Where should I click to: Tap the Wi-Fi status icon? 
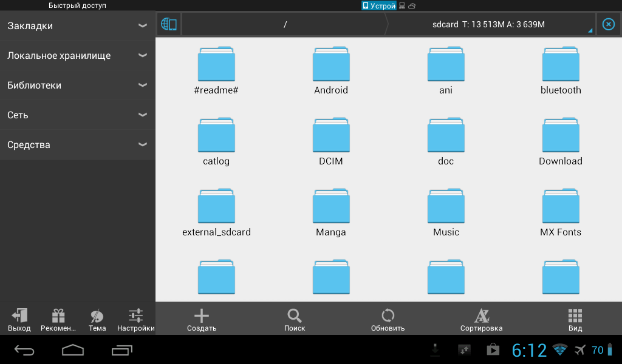(559, 349)
